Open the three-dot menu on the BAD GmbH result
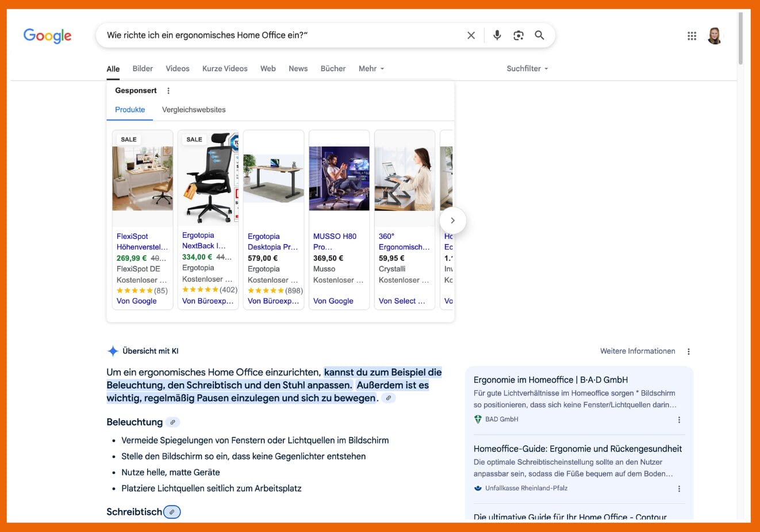760x532 pixels. (679, 419)
